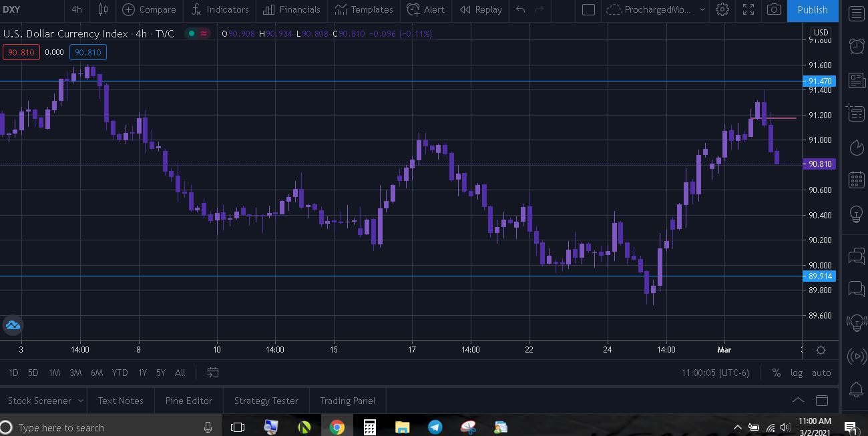Image resolution: width=868 pixels, height=436 pixels.
Task: Select the 89.914 horizontal line price label
Action: [819, 276]
